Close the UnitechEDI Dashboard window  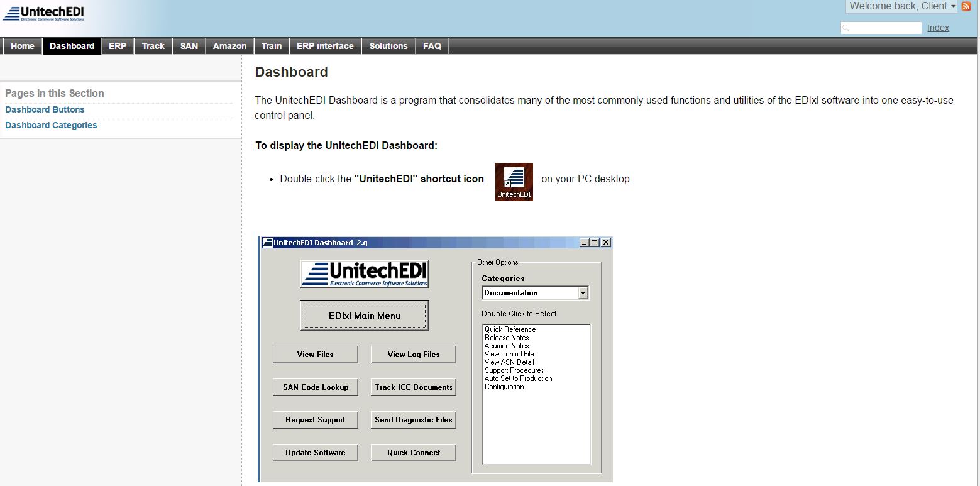click(x=606, y=243)
